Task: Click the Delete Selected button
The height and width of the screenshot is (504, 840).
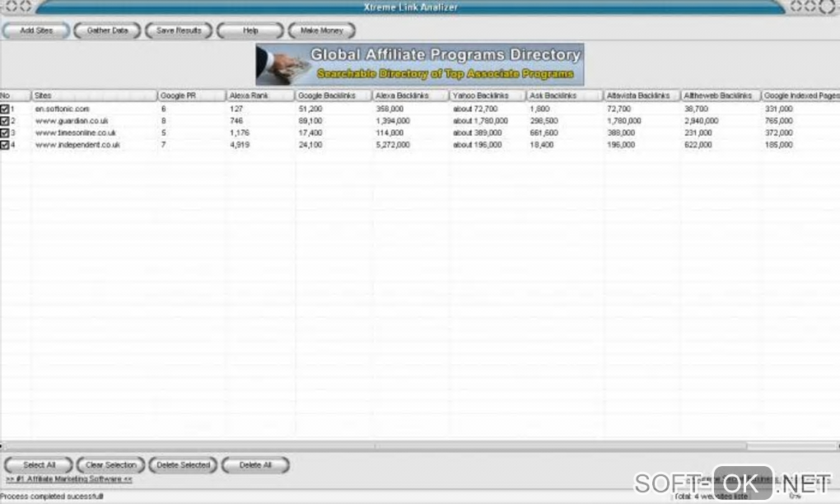Action: point(183,465)
